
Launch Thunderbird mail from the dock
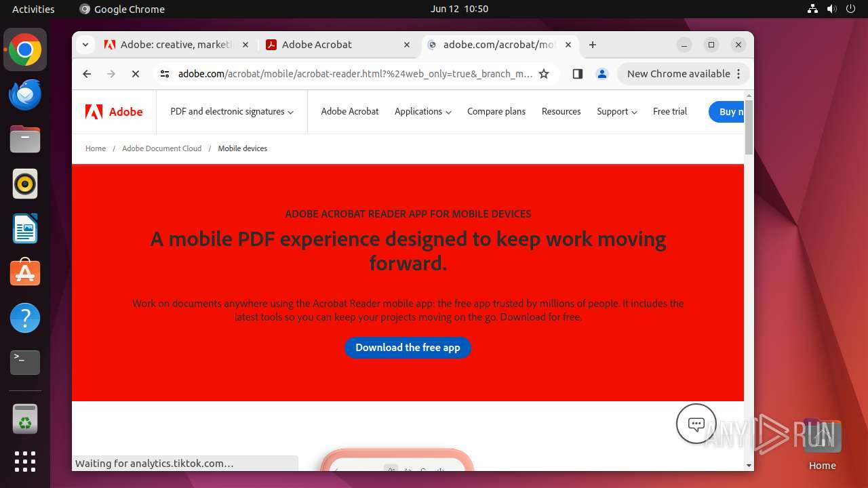tap(25, 94)
